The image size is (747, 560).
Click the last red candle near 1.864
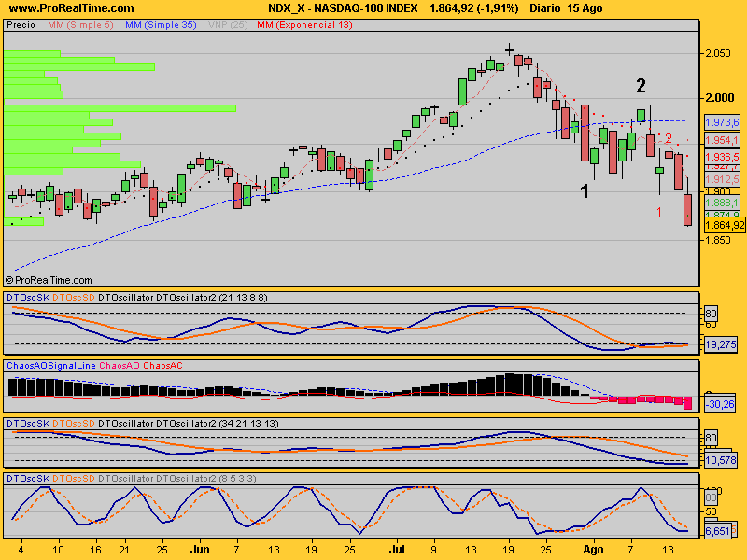click(x=688, y=209)
